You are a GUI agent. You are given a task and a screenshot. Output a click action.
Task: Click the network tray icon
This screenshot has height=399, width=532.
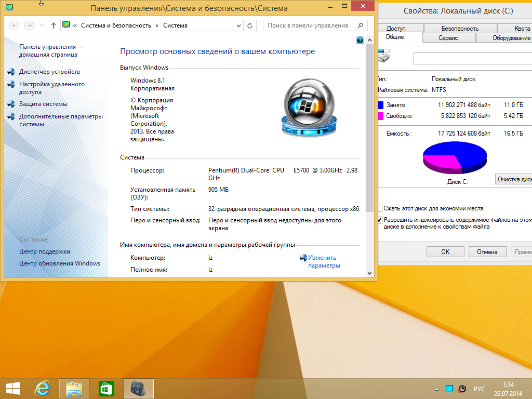tap(449, 389)
